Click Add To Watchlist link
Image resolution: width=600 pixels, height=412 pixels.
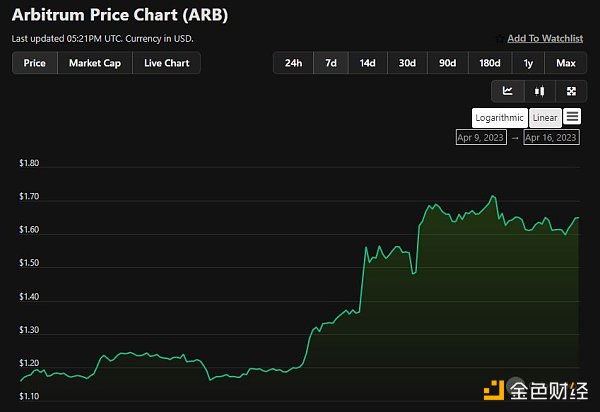click(545, 38)
